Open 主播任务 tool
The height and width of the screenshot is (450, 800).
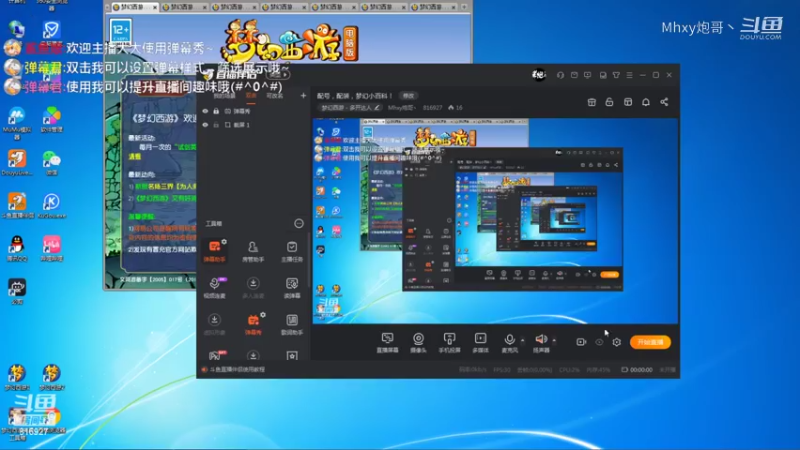click(x=292, y=251)
